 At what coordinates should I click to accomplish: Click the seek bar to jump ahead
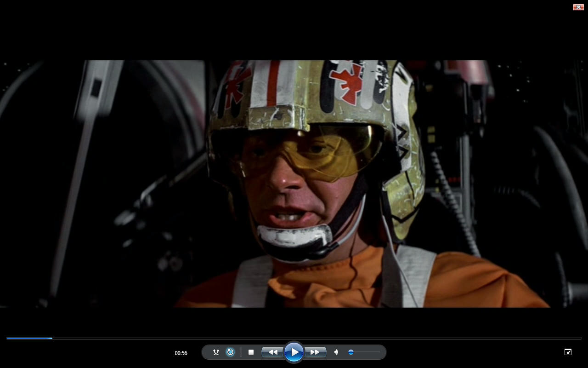click(x=294, y=338)
